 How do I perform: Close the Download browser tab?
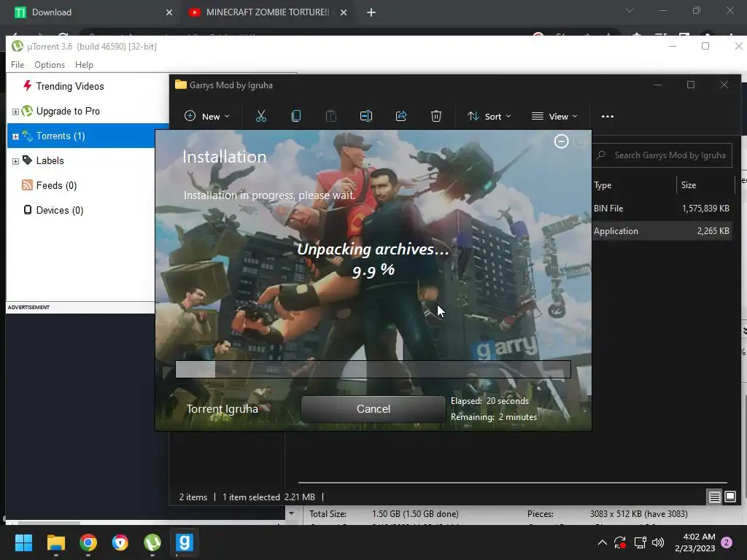pos(169,12)
